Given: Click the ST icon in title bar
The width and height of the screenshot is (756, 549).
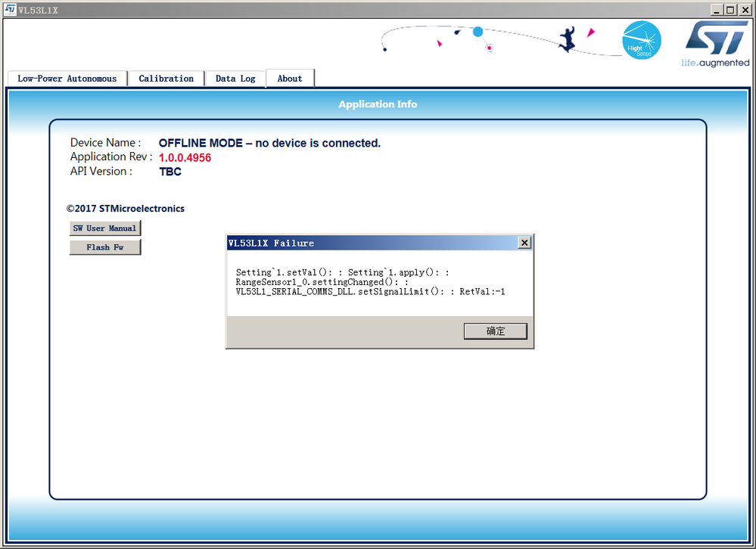Looking at the screenshot, I should click(10, 10).
